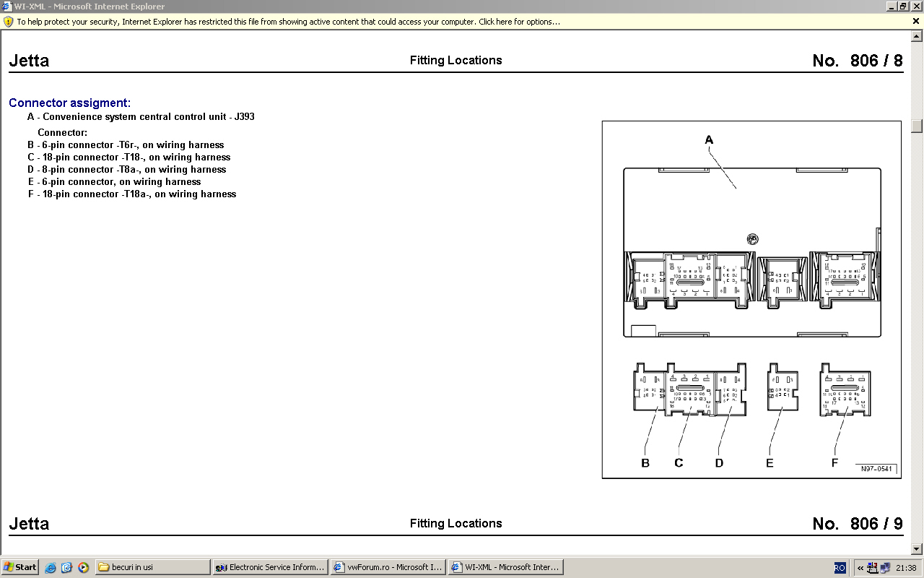Click the IE page icon in title bar

pos(6,7)
